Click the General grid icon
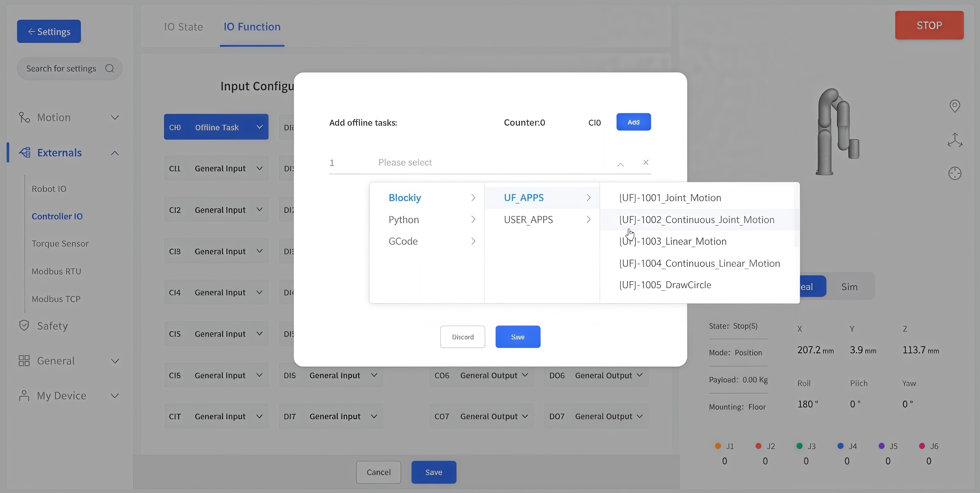Viewport: 980px width, 493px height. click(24, 361)
